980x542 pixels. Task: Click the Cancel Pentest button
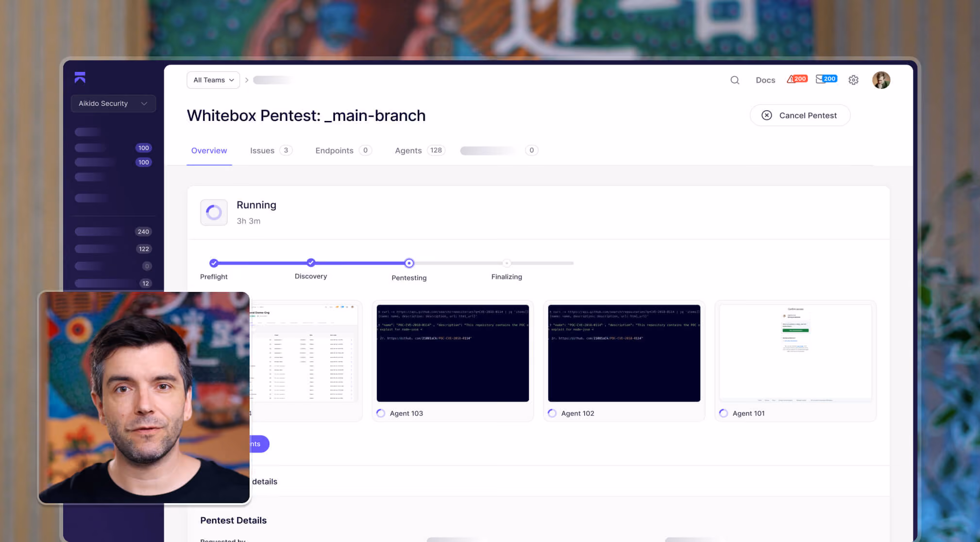coord(800,115)
